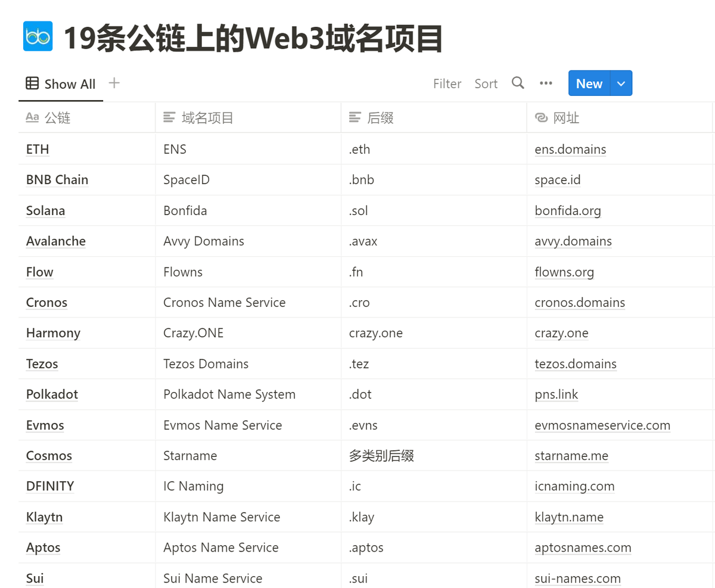Image resolution: width=715 pixels, height=588 pixels.
Task: Open the 域名项目 column header menu
Action: coord(248,117)
